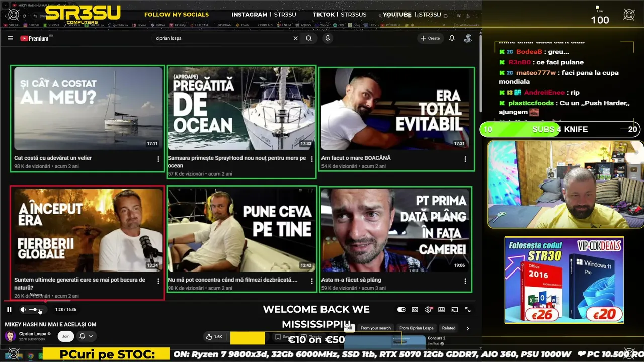Click the title 'Am facut o mare BOACĂNĂ'
The height and width of the screenshot is (362, 644).
pyautogui.click(x=356, y=158)
